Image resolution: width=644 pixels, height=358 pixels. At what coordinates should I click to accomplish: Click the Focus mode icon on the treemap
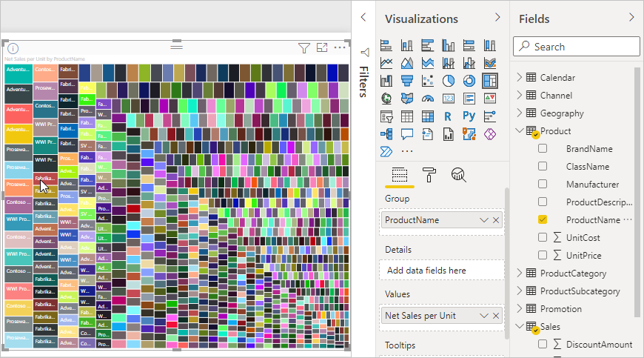pos(322,48)
